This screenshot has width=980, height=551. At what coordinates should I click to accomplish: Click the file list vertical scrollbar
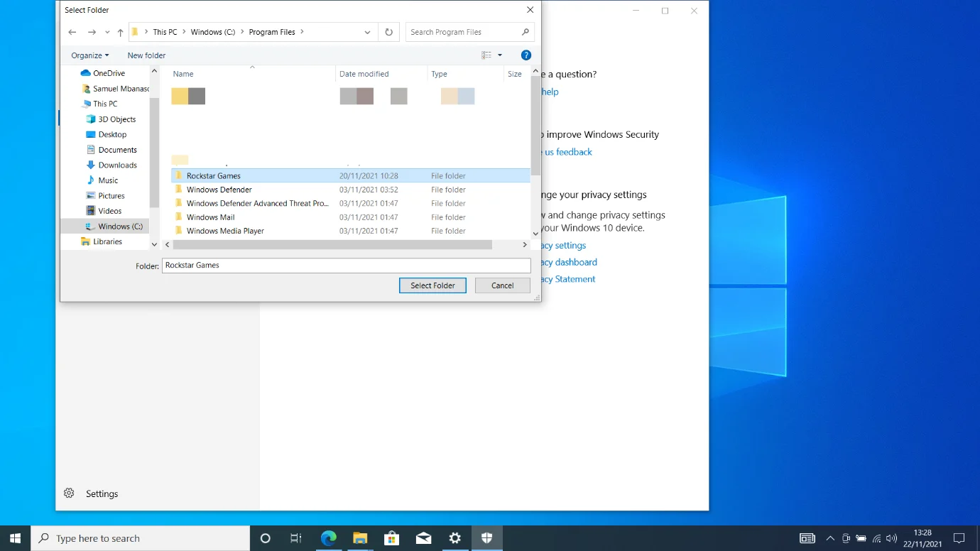click(x=535, y=125)
